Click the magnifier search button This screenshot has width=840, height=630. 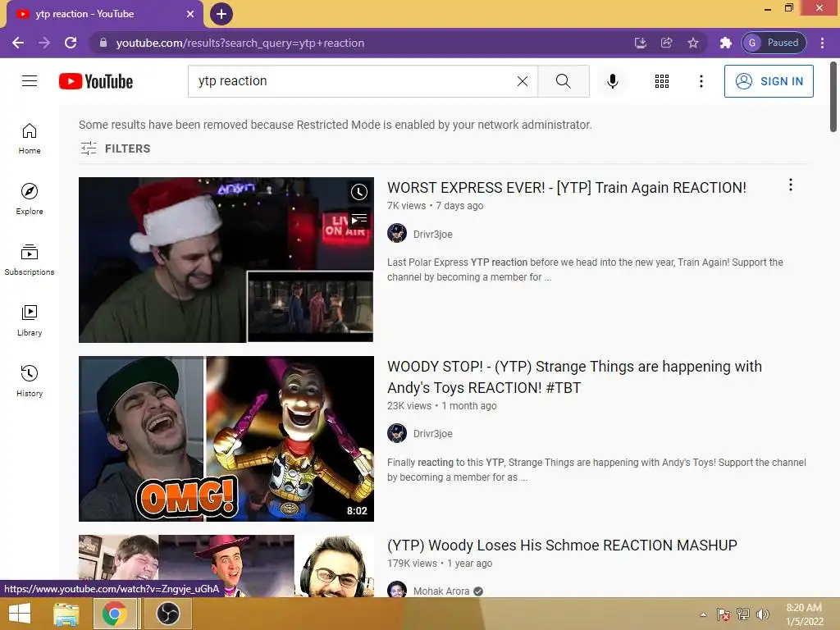click(563, 81)
